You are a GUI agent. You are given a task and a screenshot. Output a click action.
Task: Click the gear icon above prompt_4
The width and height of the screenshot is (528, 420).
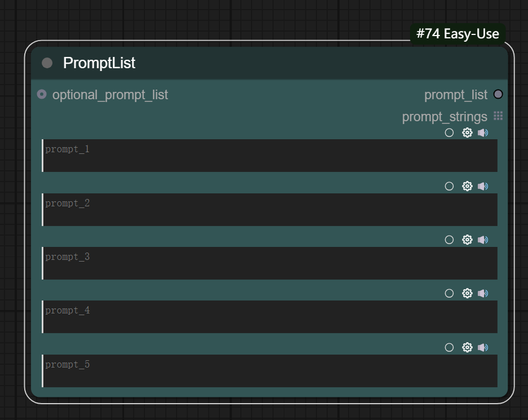pyautogui.click(x=467, y=293)
